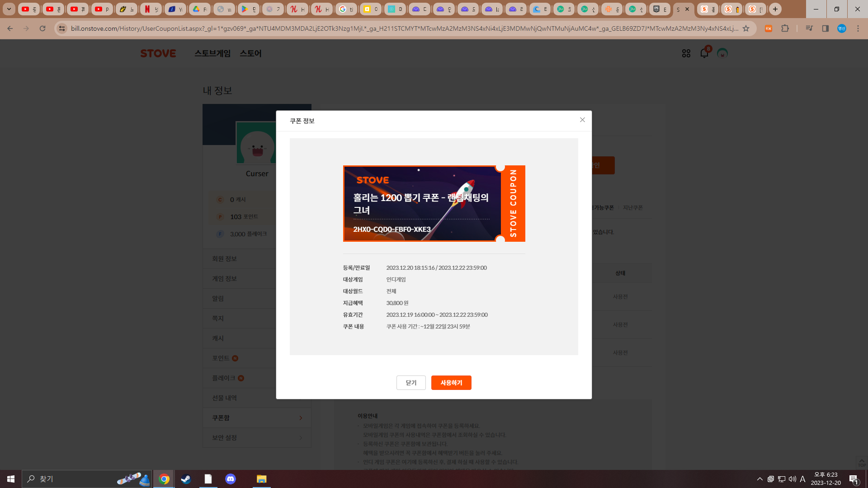The height and width of the screenshot is (488, 868).
Task: Open profile avatar in header
Action: pyautogui.click(x=722, y=53)
